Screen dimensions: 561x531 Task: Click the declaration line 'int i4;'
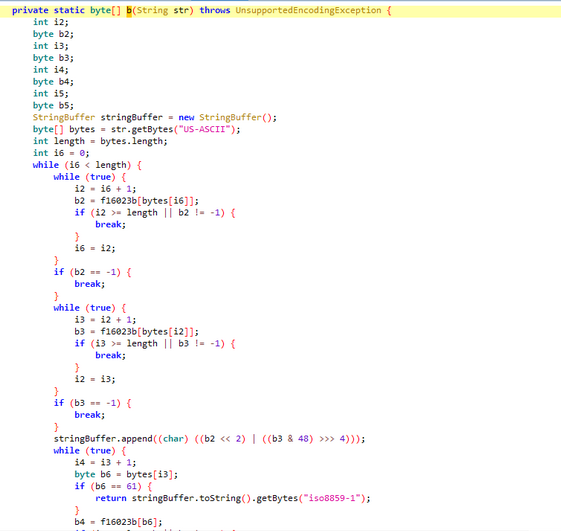tap(50, 70)
